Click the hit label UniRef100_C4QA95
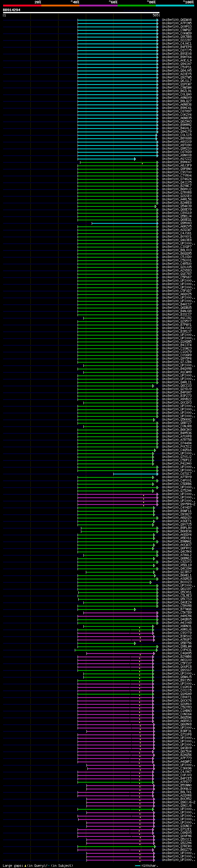The image size is (197, 868). (177, 653)
